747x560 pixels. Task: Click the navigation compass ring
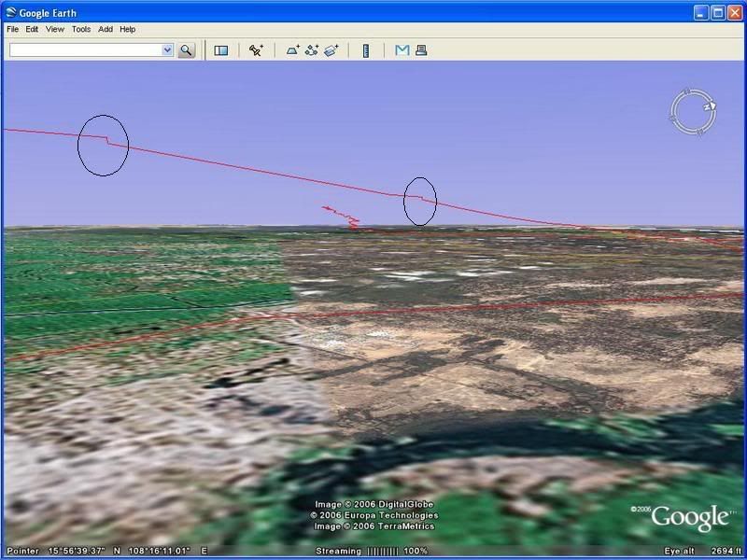coord(693,112)
